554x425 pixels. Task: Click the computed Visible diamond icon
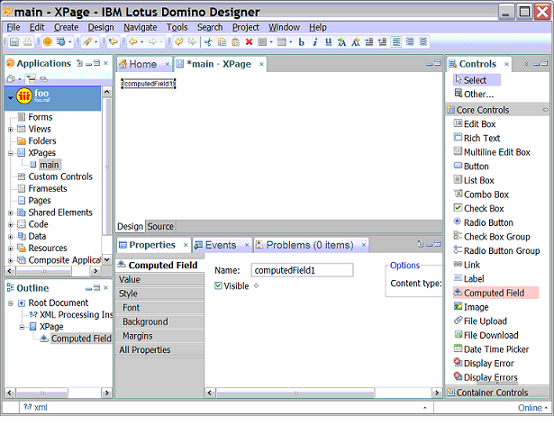click(256, 286)
